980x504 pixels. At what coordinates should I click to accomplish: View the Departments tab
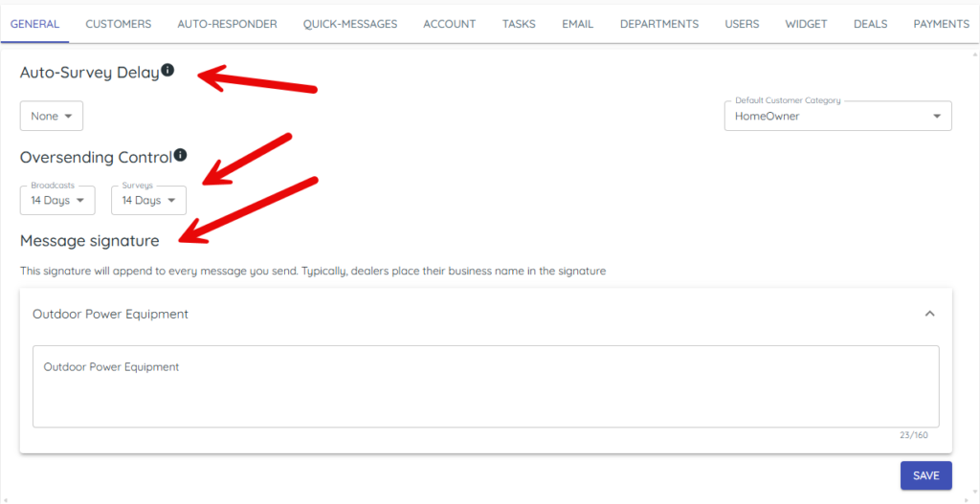click(658, 24)
